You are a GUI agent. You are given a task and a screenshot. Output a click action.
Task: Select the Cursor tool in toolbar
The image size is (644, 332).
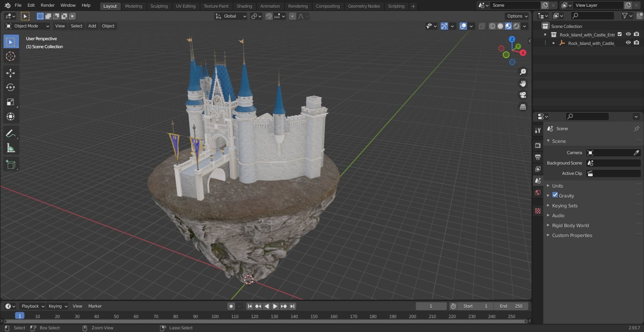[x=11, y=56]
